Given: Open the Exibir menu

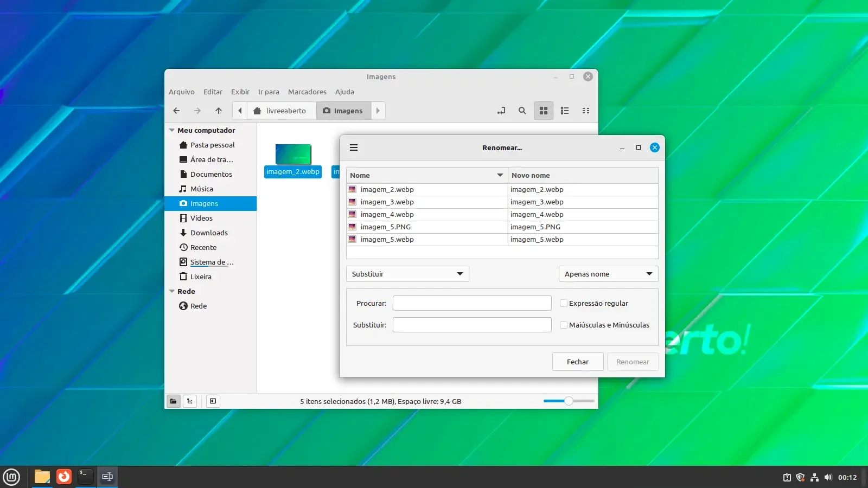Looking at the screenshot, I should coord(240,92).
